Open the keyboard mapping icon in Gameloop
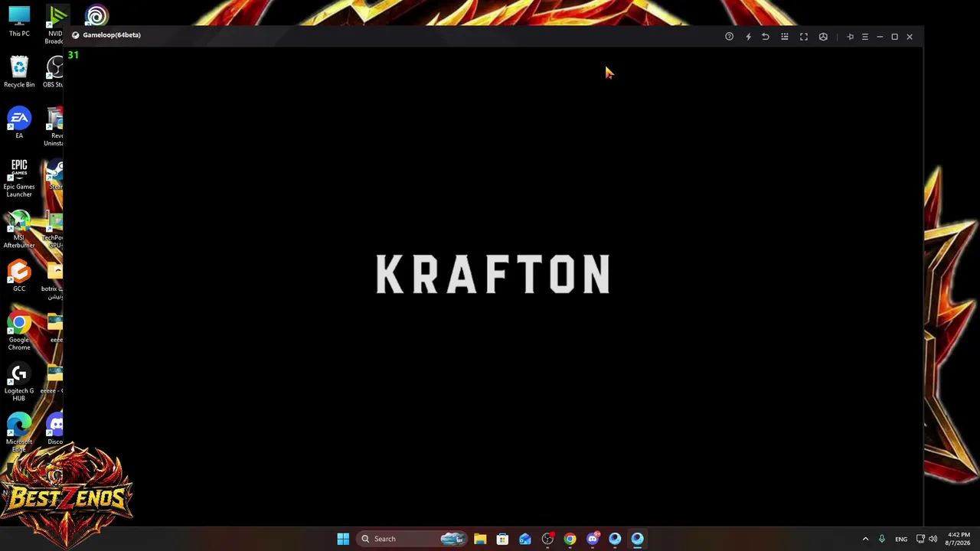The height and width of the screenshot is (551, 980). click(785, 37)
